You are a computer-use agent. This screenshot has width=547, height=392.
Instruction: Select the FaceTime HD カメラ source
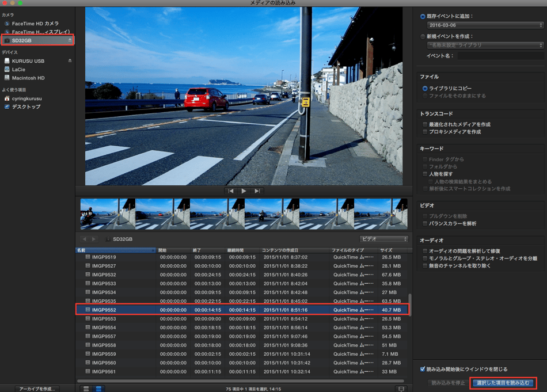point(35,24)
